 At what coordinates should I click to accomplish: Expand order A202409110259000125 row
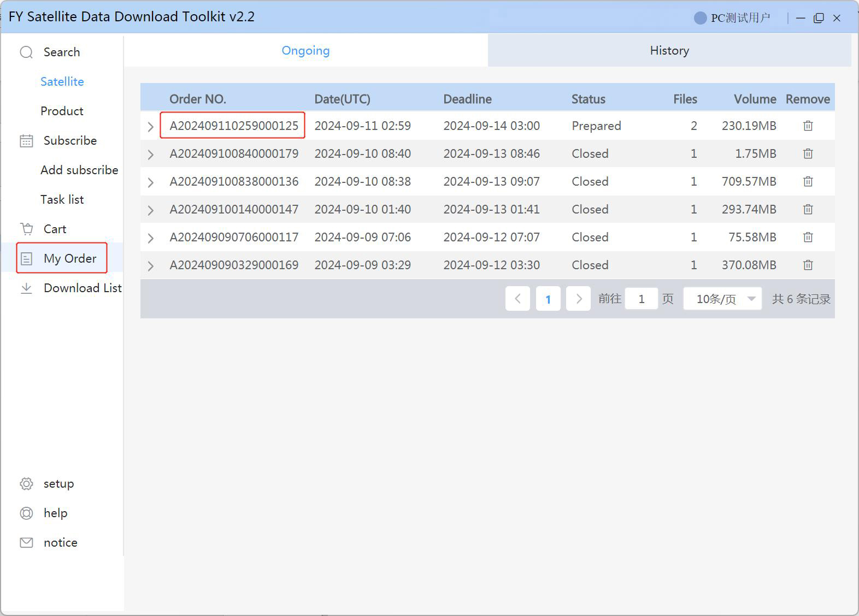[151, 127]
